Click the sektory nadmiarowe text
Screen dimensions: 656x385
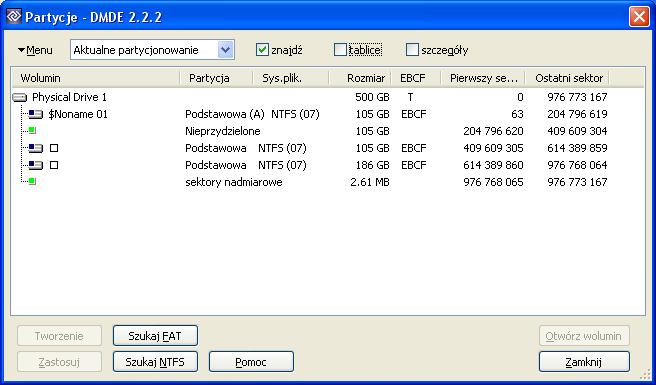(233, 182)
